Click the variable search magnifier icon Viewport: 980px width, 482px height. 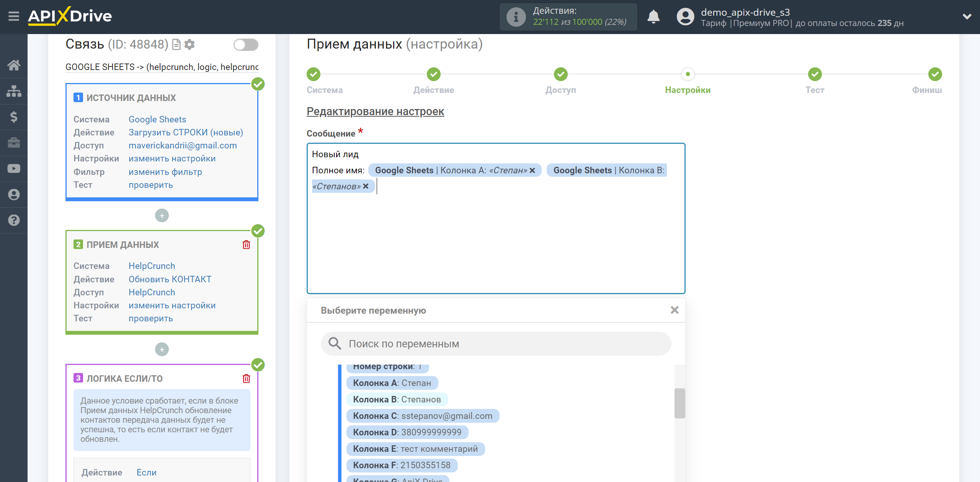pos(335,344)
